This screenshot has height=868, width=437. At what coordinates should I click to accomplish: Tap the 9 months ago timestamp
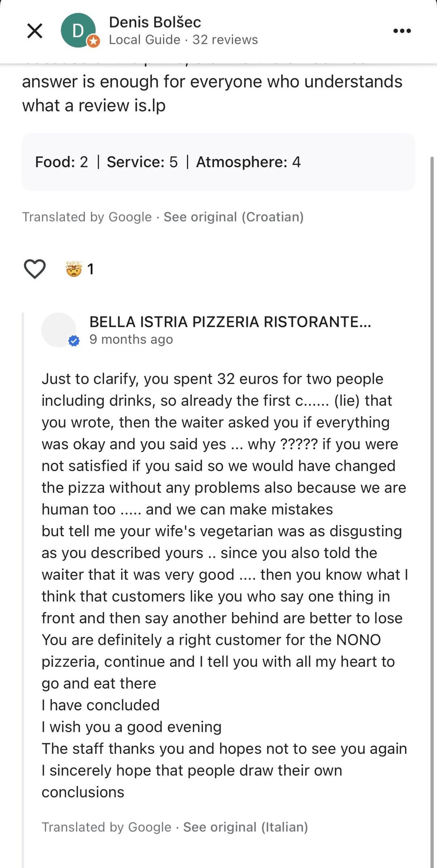(131, 339)
